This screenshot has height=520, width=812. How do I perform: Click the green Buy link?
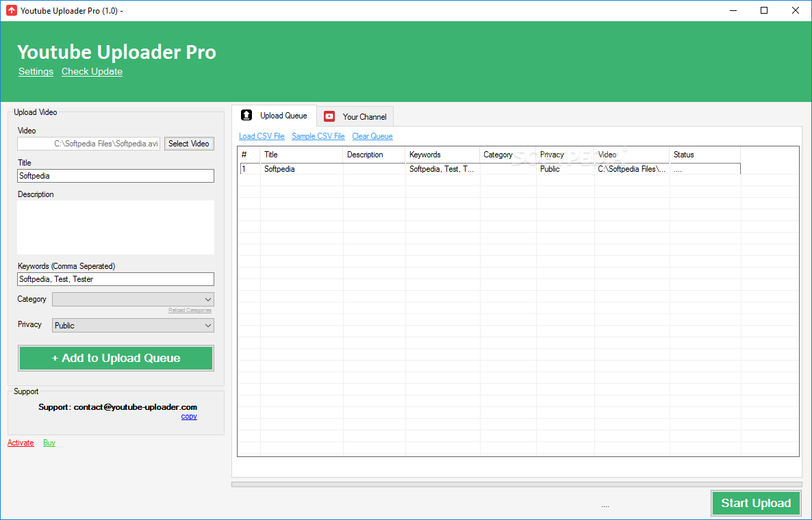[49, 443]
